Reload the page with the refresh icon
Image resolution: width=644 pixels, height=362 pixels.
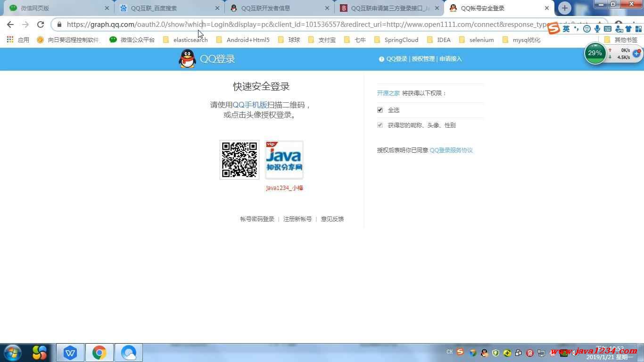pyautogui.click(x=41, y=25)
